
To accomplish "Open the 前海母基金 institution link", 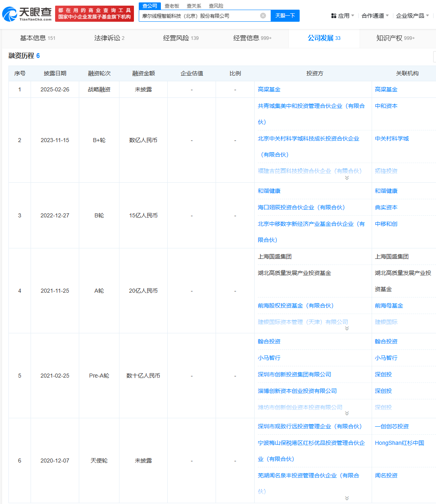I will (x=389, y=306).
